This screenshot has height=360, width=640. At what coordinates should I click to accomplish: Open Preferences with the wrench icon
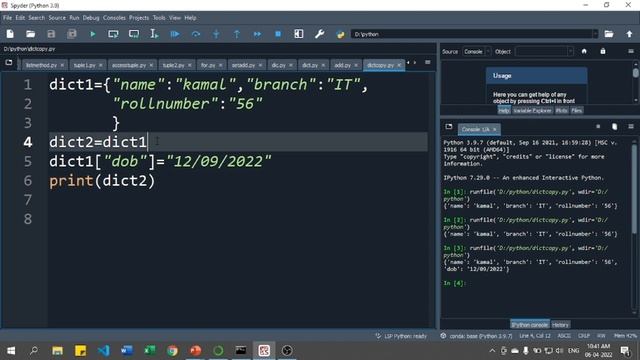(x=320, y=34)
